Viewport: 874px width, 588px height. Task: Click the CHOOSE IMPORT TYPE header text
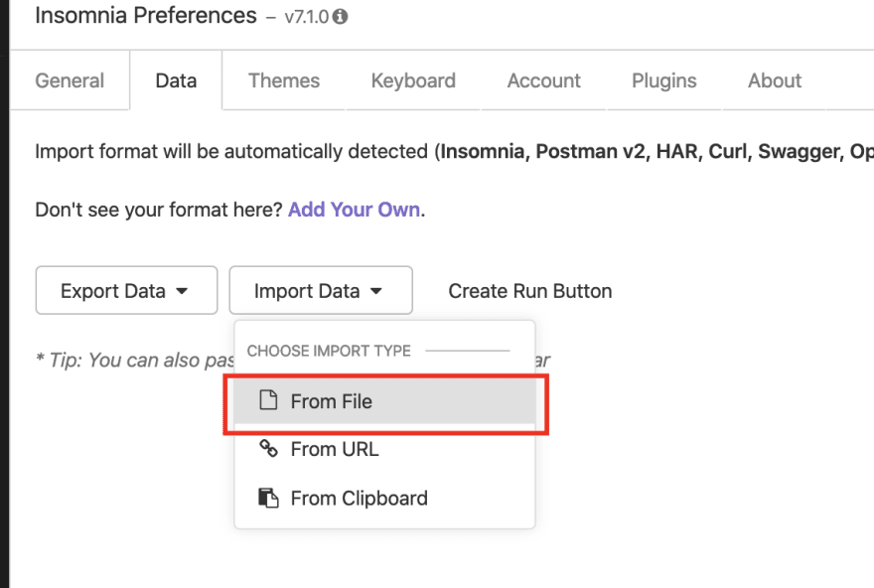pos(329,351)
